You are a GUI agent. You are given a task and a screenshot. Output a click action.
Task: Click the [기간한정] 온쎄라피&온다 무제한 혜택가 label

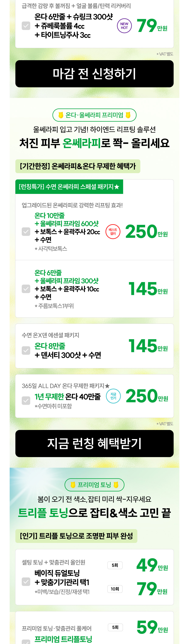[78, 166]
